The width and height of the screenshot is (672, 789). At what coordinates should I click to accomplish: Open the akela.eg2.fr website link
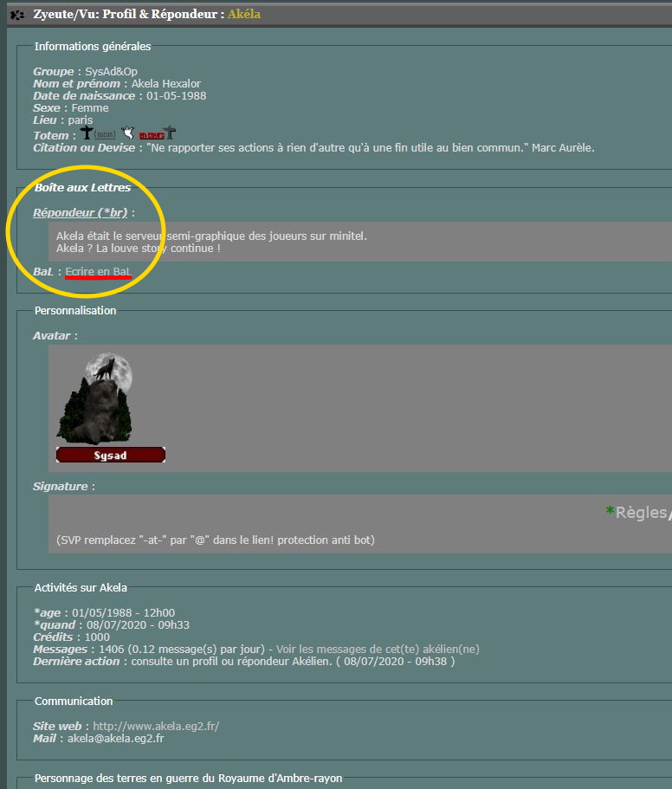pos(156,726)
